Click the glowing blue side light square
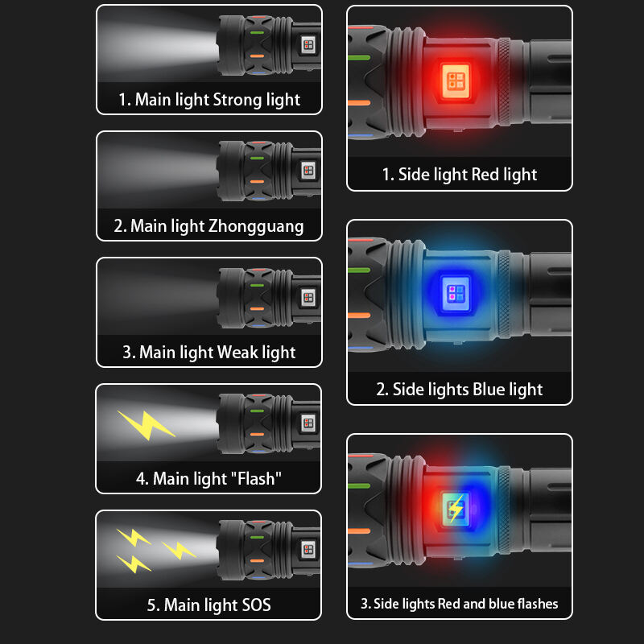Screen dimensions: 644x644 pyautogui.click(x=455, y=293)
